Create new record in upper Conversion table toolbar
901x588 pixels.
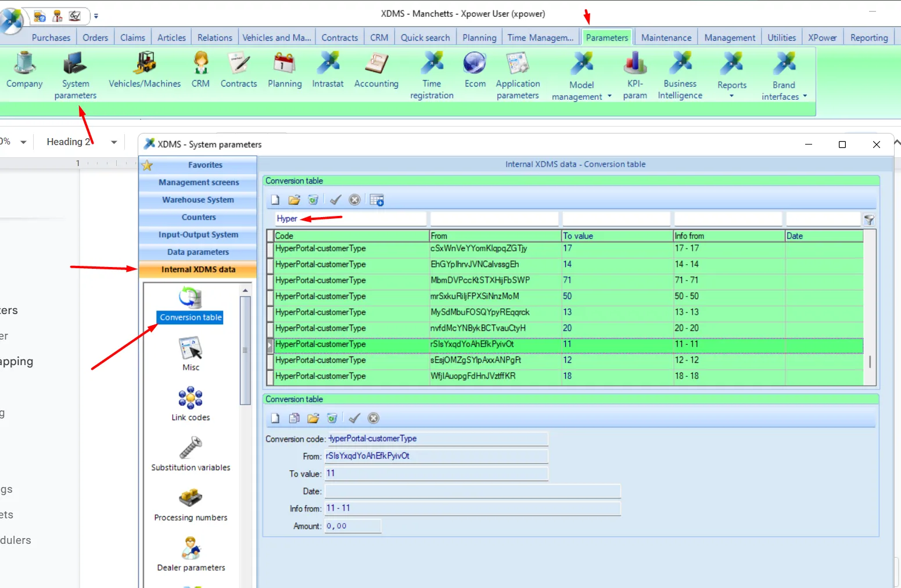coord(275,200)
